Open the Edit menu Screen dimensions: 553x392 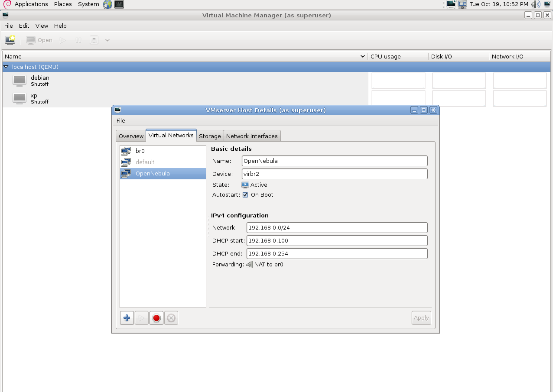click(x=24, y=26)
